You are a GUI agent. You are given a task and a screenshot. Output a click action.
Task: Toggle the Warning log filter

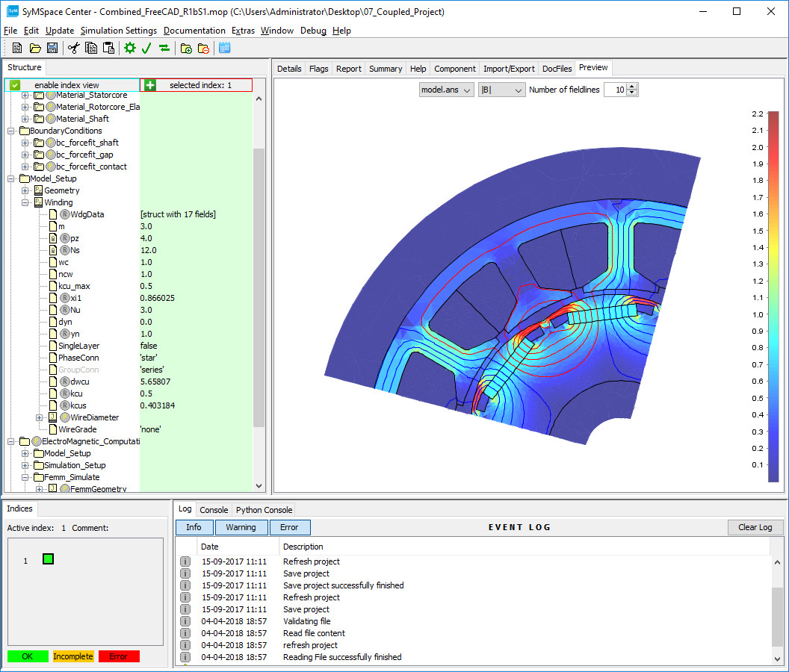click(x=241, y=527)
